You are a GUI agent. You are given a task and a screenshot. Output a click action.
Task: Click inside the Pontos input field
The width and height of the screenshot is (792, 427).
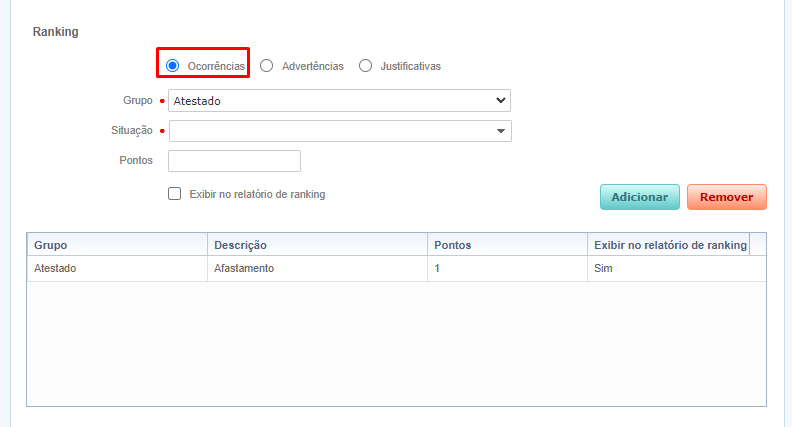click(x=234, y=161)
